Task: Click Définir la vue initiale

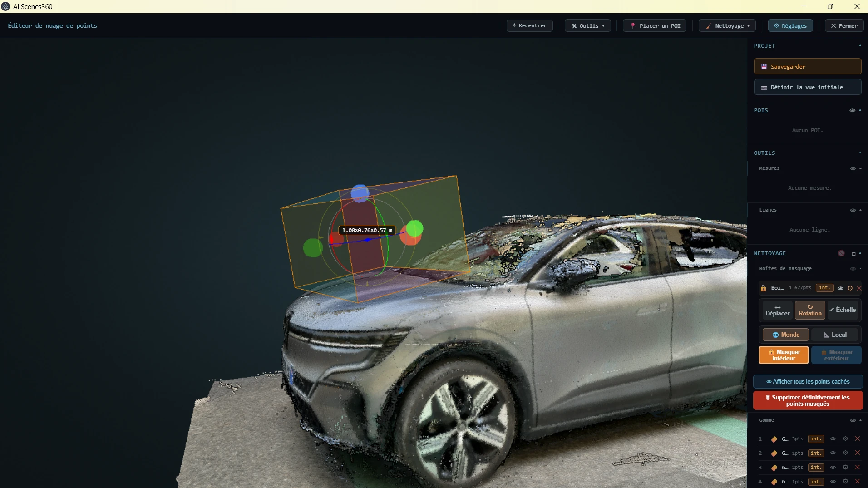Action: click(x=808, y=87)
